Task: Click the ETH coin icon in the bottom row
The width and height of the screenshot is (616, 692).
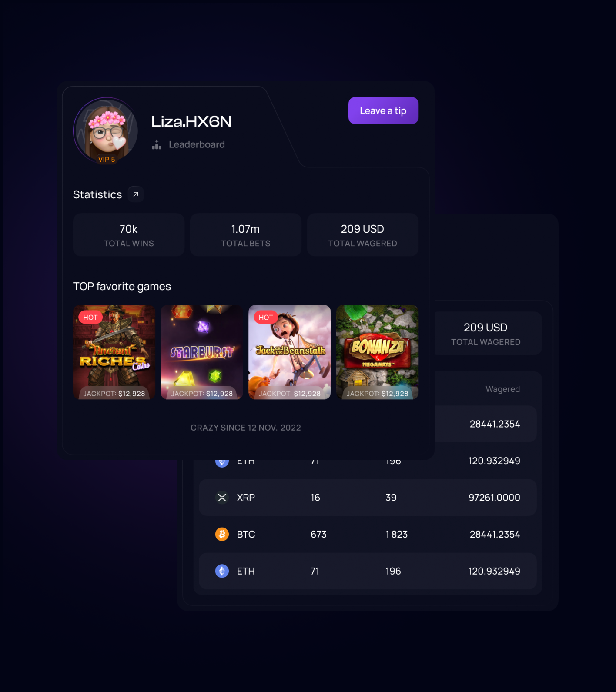Action: (x=222, y=571)
